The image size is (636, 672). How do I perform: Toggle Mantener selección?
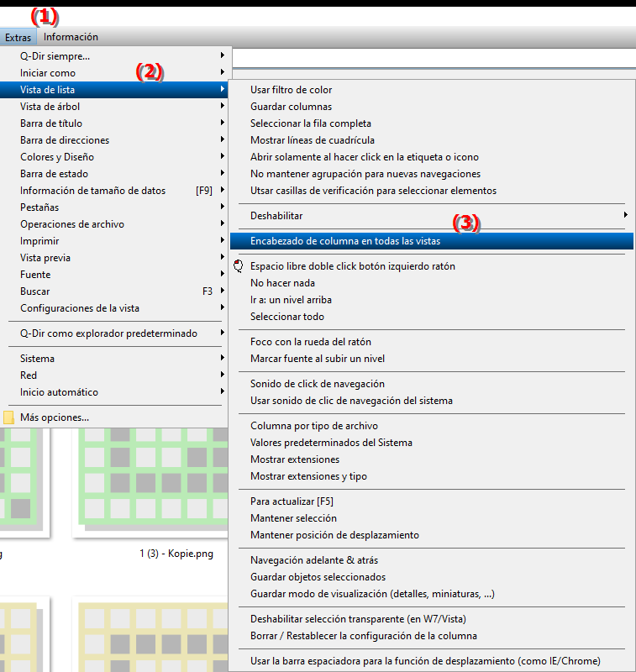[x=432, y=518]
